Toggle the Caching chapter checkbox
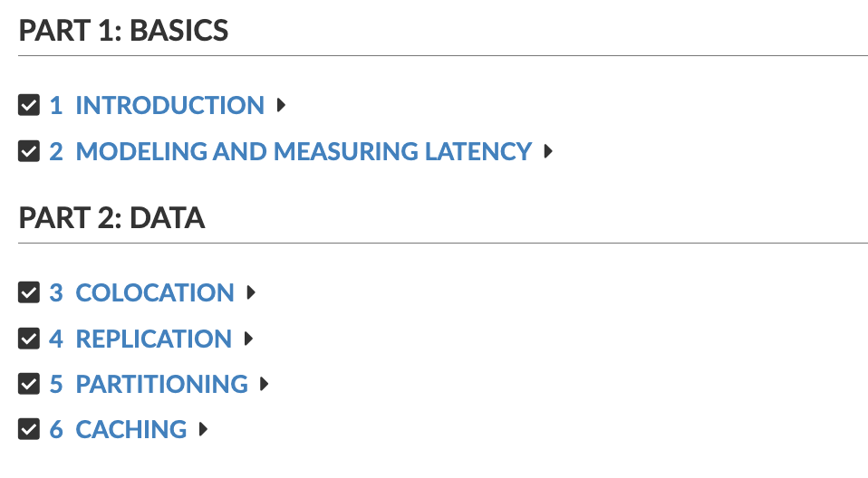Viewport: 868px width, 478px height. pos(29,429)
